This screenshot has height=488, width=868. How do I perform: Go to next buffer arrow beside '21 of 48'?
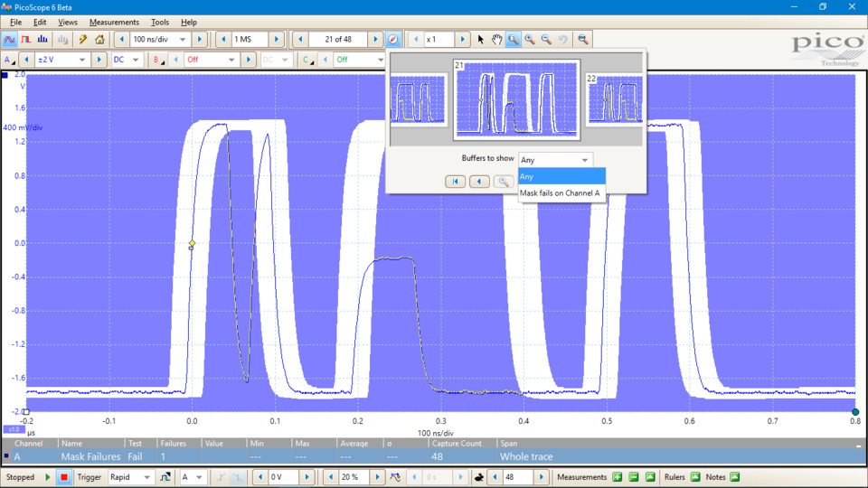[375, 40]
